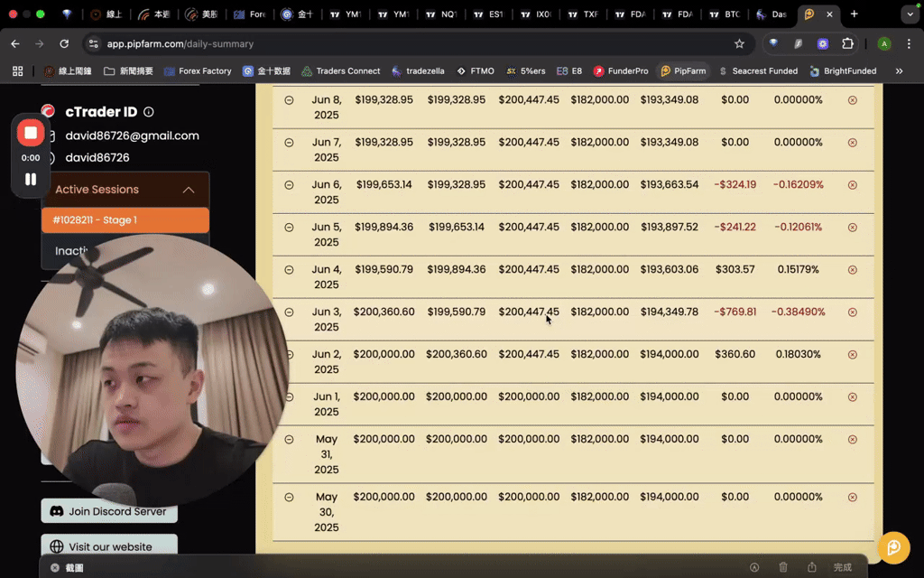Go back to previous page
Screen dimensions: 924x578
point(15,43)
